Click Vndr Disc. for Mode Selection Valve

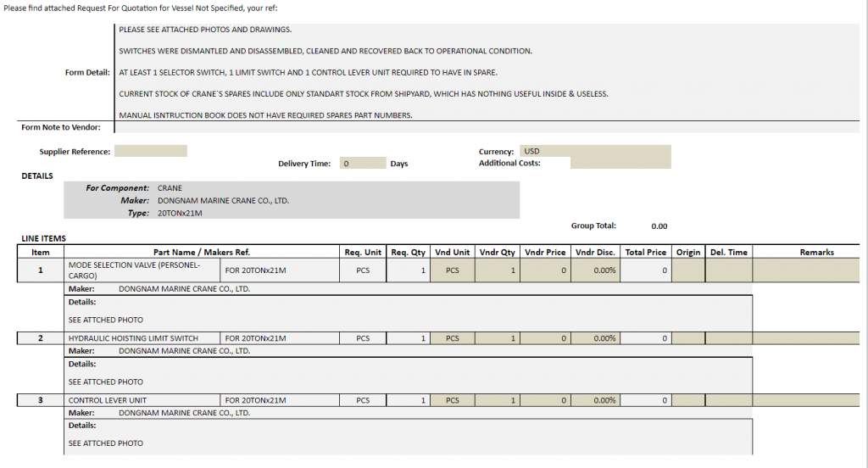[x=596, y=270]
